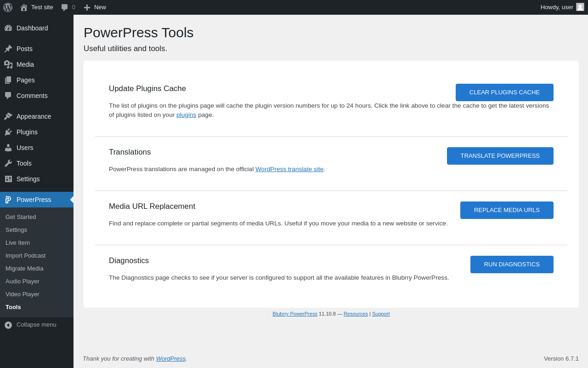The height and width of the screenshot is (368, 588).
Task: Go to Audio Player submenu page
Action: [23, 282]
